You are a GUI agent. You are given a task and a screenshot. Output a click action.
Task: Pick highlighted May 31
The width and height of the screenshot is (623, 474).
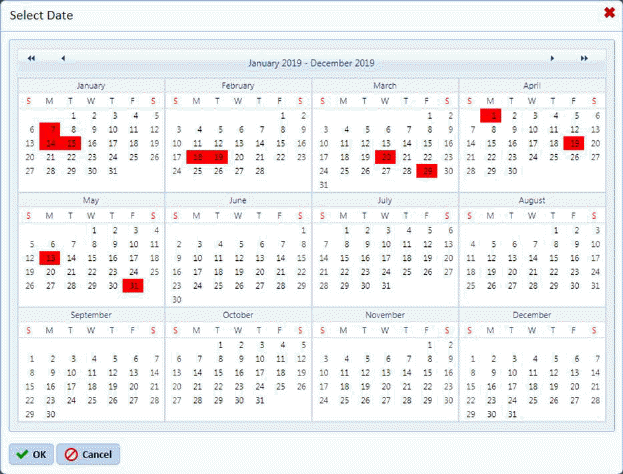coord(133,286)
